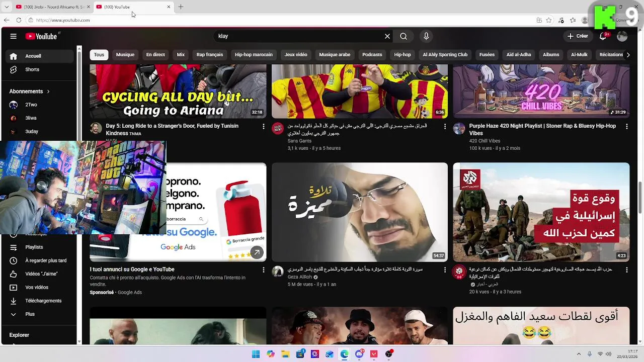This screenshot has width=644, height=362.
Task: Open 420 Chill Vibes playlist thumbnail
Action: 541,92
